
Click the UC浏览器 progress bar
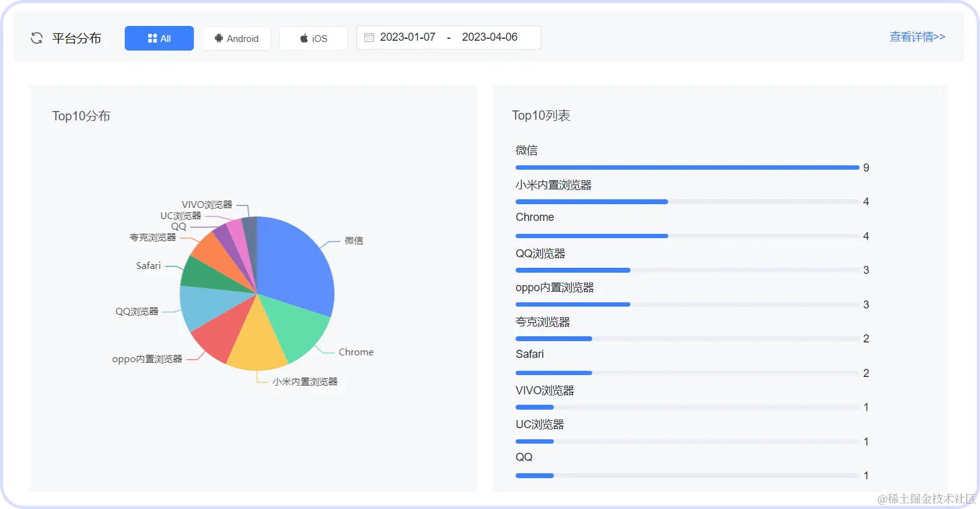(687, 441)
